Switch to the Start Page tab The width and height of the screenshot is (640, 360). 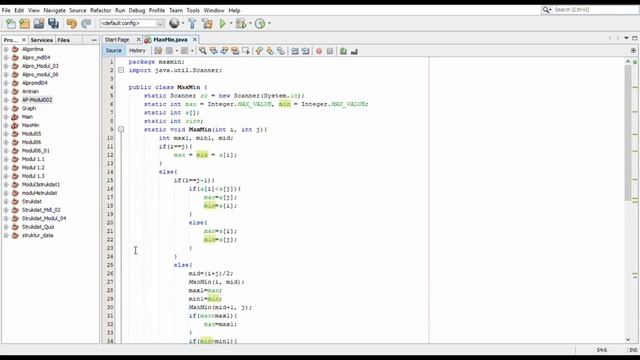[x=117, y=40]
